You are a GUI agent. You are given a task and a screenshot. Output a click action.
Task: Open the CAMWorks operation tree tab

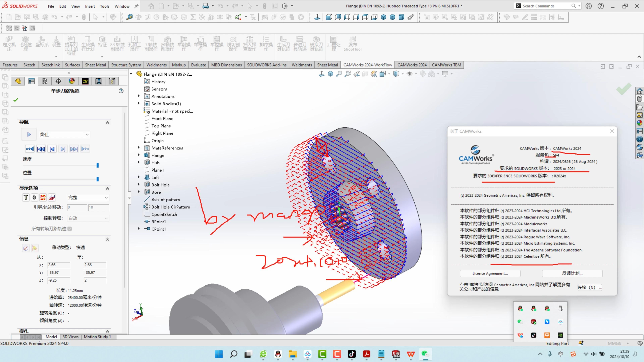98,81
